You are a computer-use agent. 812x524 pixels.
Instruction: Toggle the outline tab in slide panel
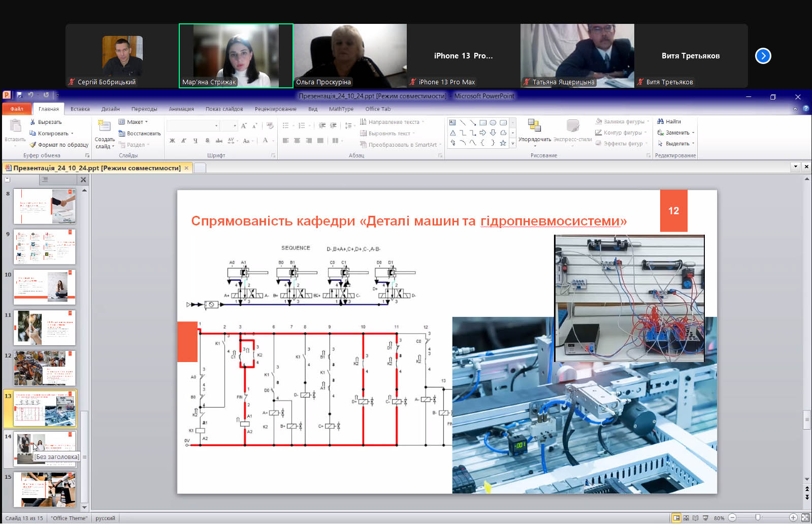(45, 179)
